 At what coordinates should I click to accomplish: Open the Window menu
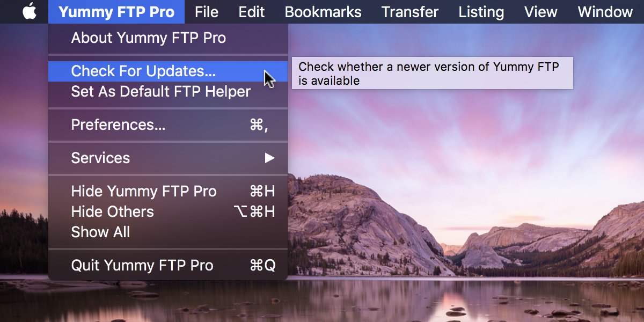(x=605, y=12)
